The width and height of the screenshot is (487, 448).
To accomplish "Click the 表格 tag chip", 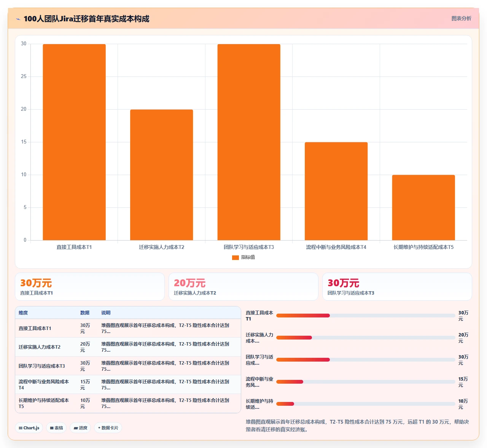I will click(x=56, y=428).
